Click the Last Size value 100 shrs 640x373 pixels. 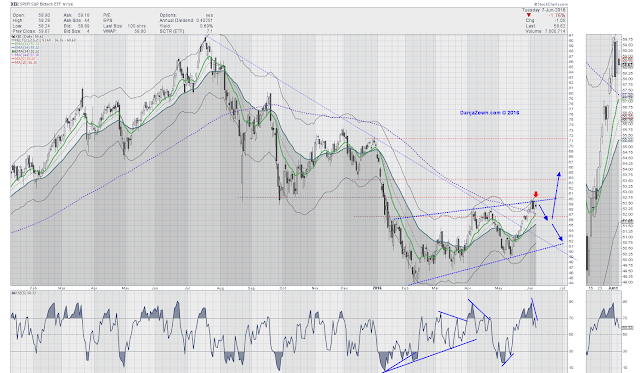137,26
